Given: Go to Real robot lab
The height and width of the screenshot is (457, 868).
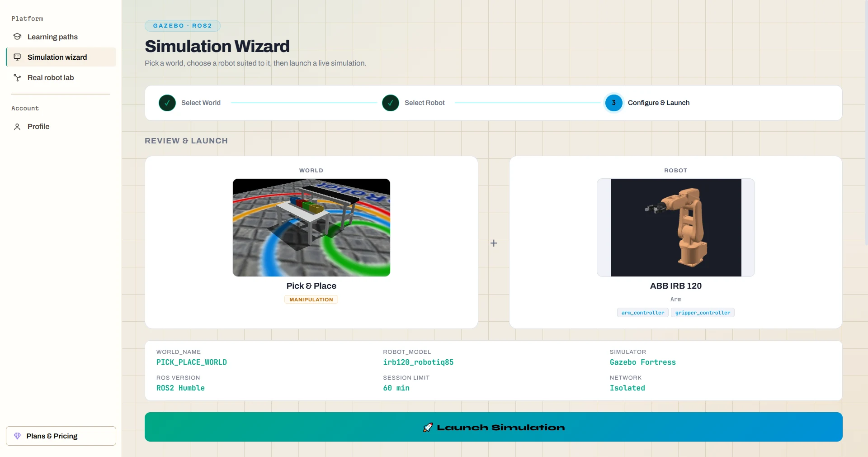Looking at the screenshot, I should click(x=61, y=77).
